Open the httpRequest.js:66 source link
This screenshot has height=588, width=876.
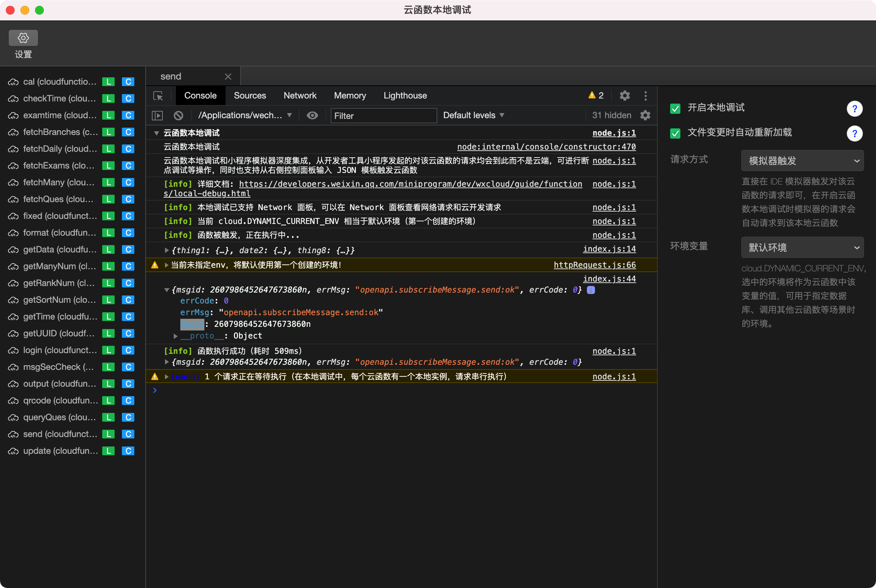point(595,265)
